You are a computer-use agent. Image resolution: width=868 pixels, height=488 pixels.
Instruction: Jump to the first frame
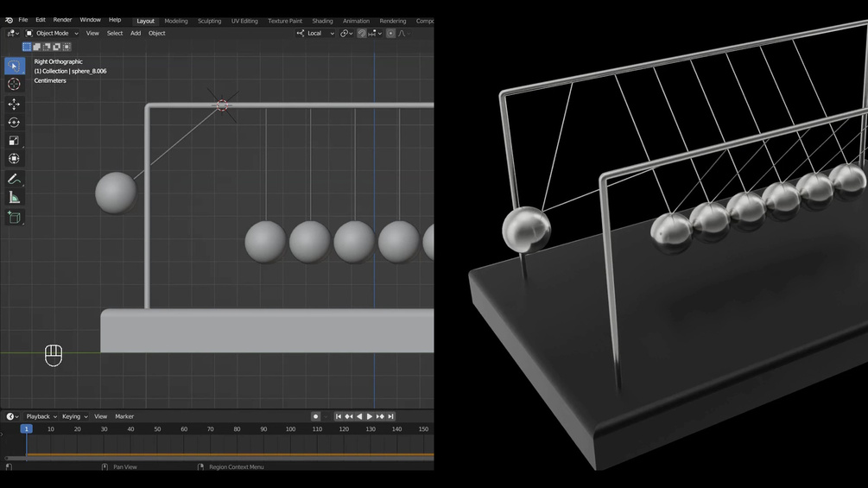click(x=339, y=416)
